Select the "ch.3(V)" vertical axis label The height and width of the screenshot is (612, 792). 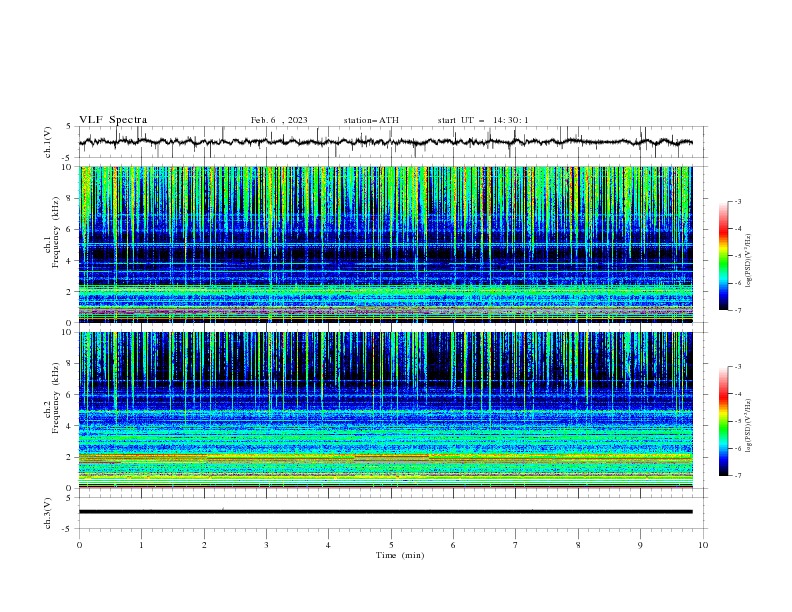click(48, 513)
